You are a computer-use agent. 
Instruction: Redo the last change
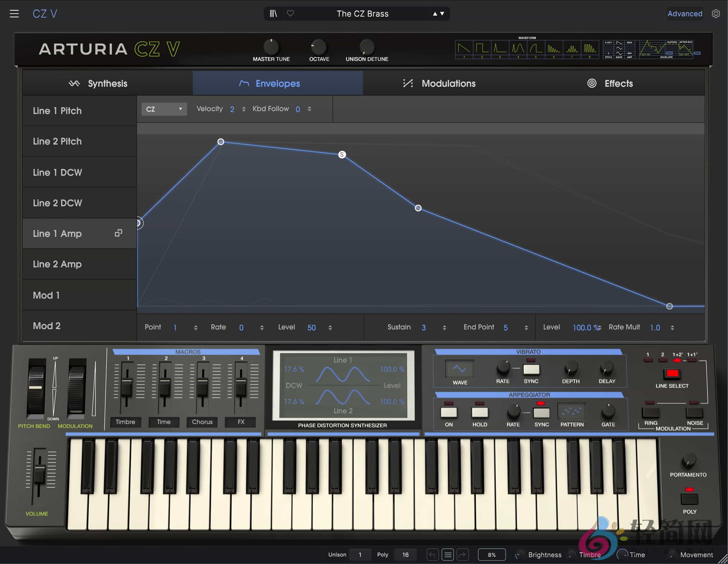click(463, 554)
